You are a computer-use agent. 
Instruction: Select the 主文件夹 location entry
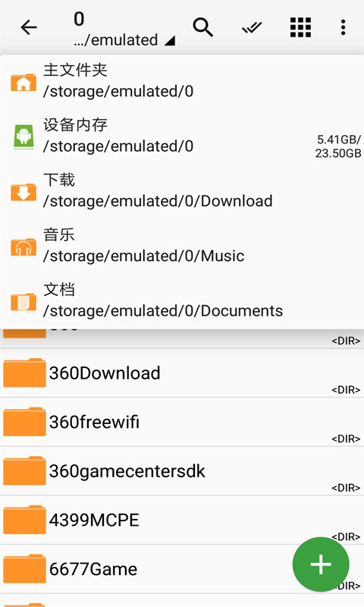pos(182,81)
